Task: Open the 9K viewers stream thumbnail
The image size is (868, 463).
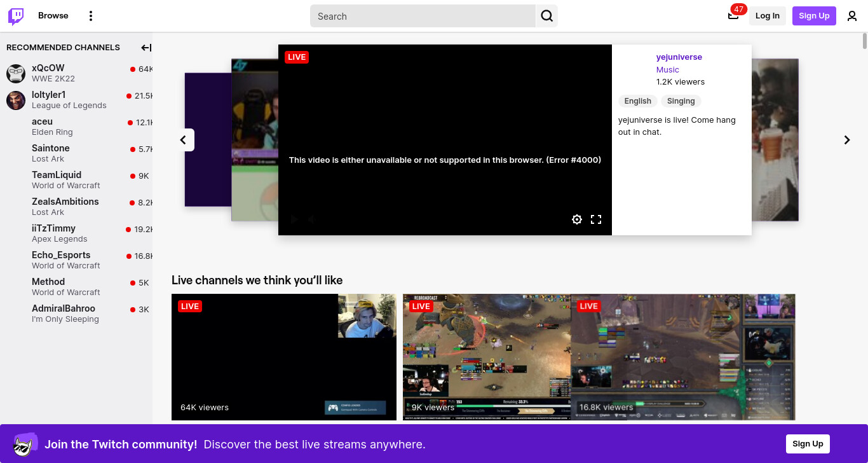Action: (487, 357)
